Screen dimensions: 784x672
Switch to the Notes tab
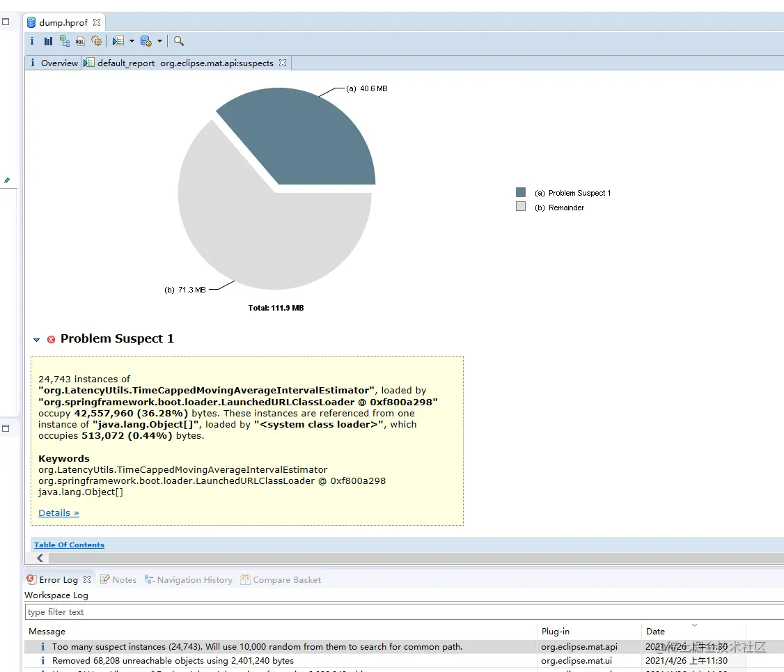coord(118,579)
